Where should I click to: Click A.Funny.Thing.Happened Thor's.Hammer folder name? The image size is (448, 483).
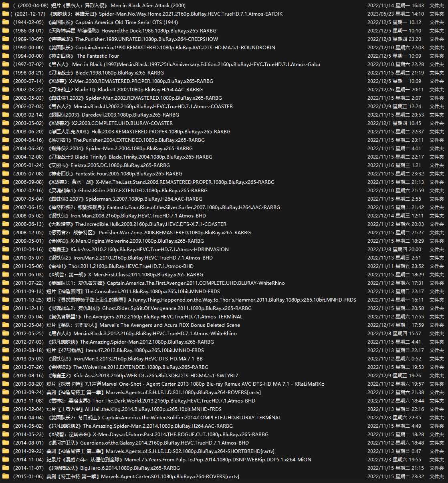[x=184, y=300]
